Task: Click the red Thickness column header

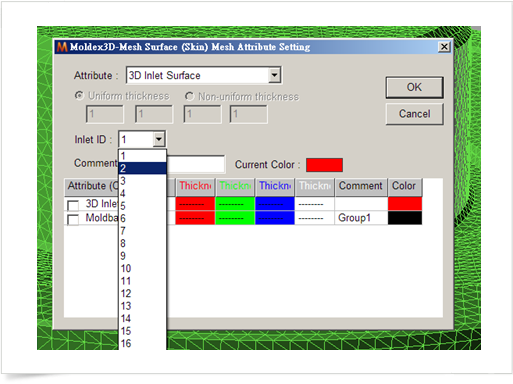Action: tap(195, 186)
